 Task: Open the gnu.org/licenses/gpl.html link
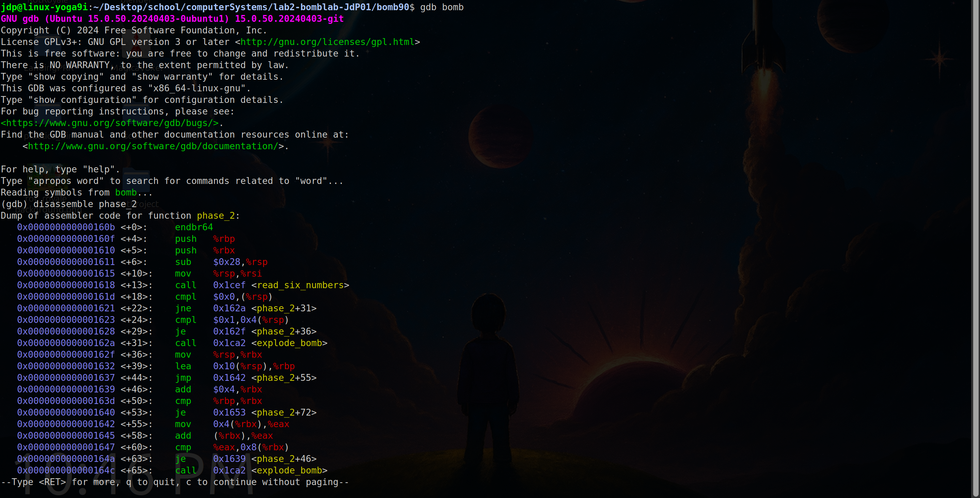point(327,42)
